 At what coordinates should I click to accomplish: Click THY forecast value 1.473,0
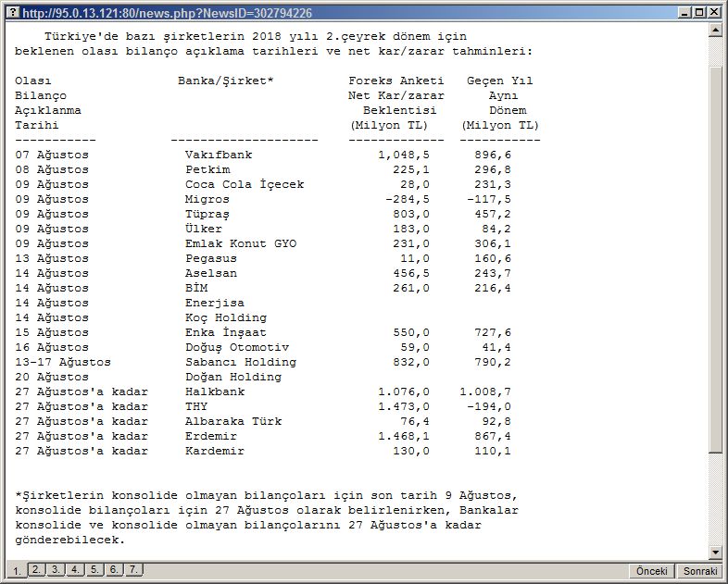coord(404,407)
